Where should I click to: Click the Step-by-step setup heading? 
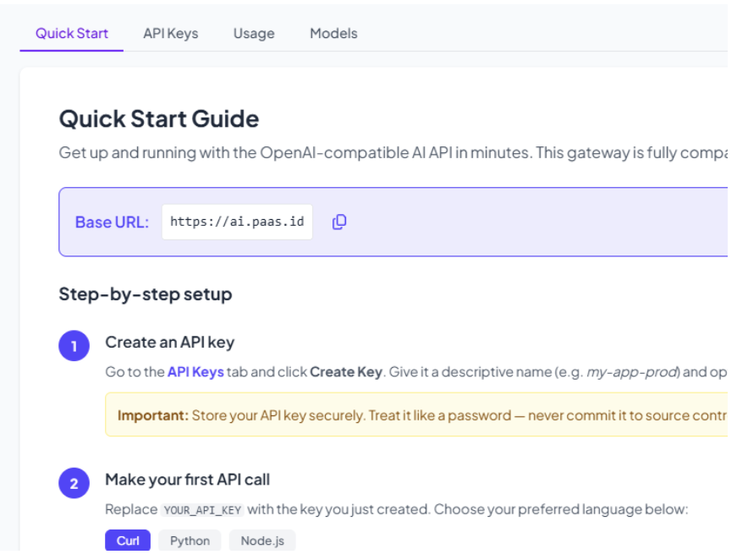point(146,294)
